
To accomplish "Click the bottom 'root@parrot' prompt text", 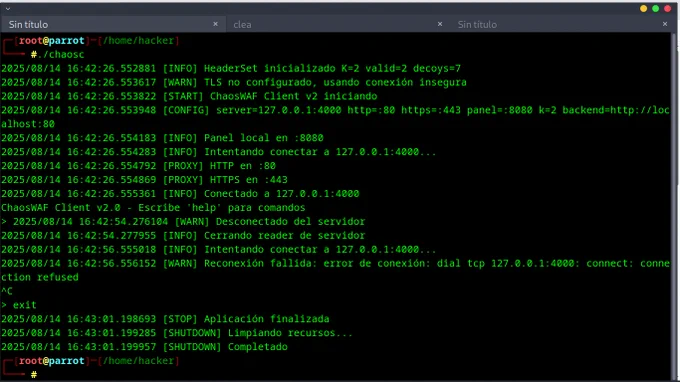I will click(x=52, y=361).
